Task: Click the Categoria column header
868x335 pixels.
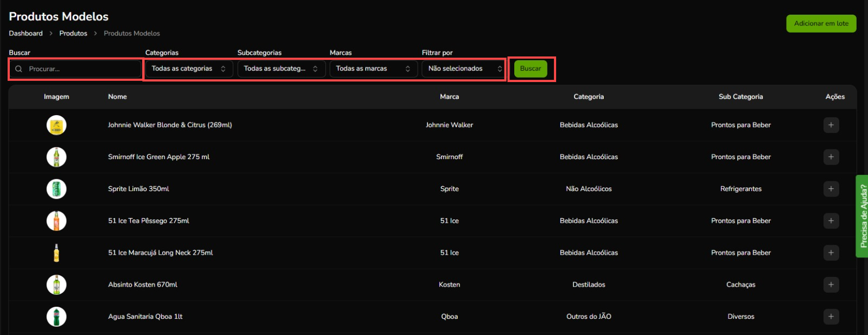Action: coord(589,97)
